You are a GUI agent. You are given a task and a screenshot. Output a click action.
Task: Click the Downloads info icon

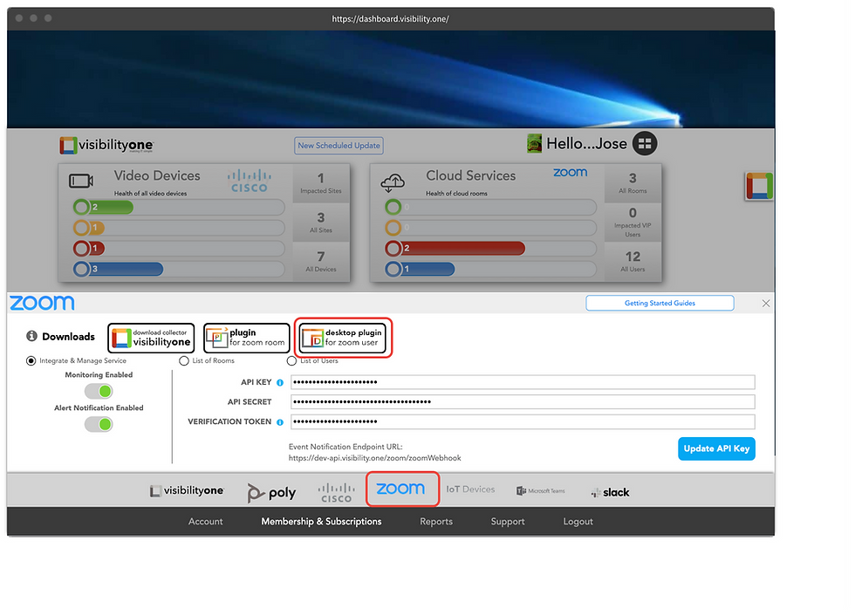point(31,336)
